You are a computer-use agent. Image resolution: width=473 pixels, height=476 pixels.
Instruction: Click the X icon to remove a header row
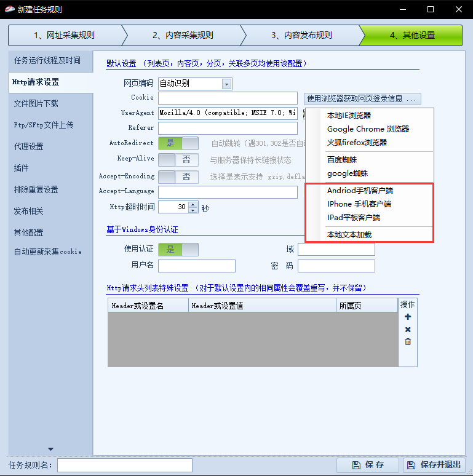click(x=407, y=330)
